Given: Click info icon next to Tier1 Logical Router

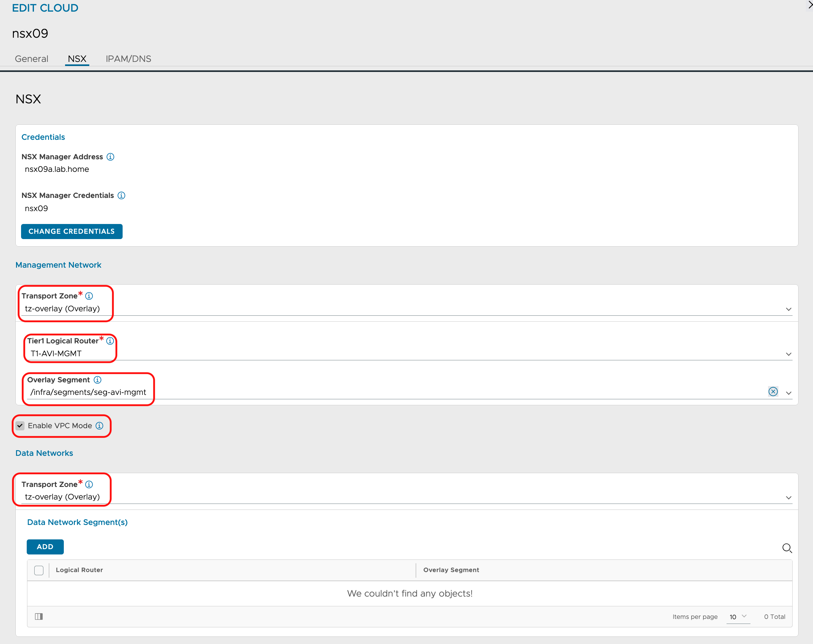Looking at the screenshot, I should 110,341.
